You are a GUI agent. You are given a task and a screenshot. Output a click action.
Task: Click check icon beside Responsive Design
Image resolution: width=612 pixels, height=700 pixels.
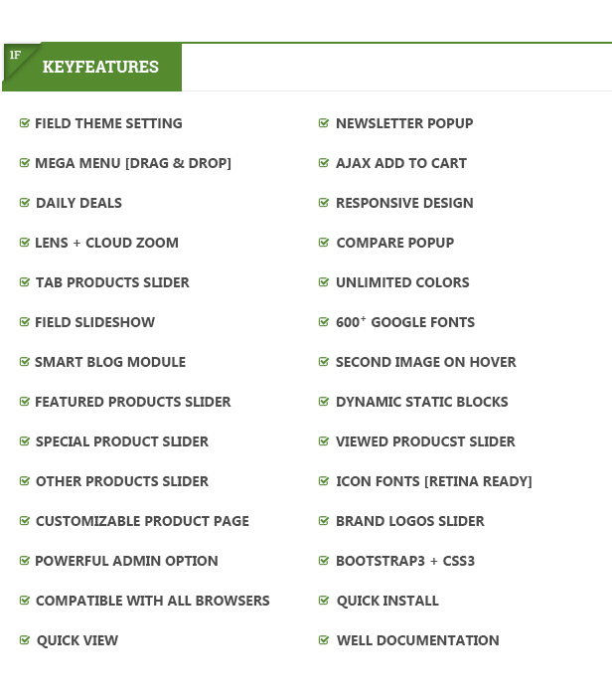pyautogui.click(x=324, y=203)
